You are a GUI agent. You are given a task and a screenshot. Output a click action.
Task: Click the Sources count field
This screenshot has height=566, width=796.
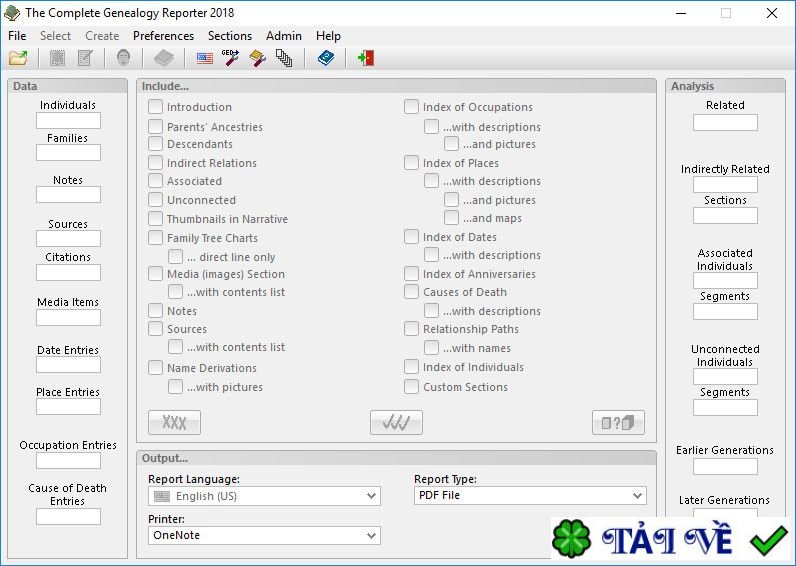coord(69,238)
